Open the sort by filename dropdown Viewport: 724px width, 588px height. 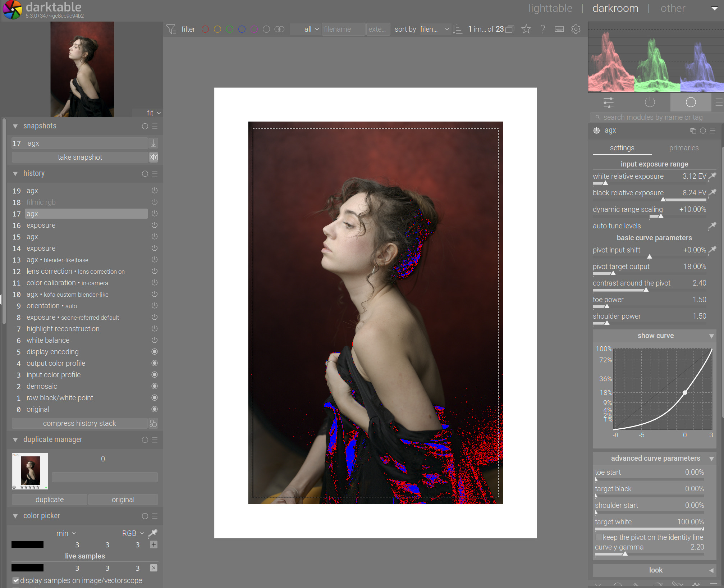click(434, 29)
